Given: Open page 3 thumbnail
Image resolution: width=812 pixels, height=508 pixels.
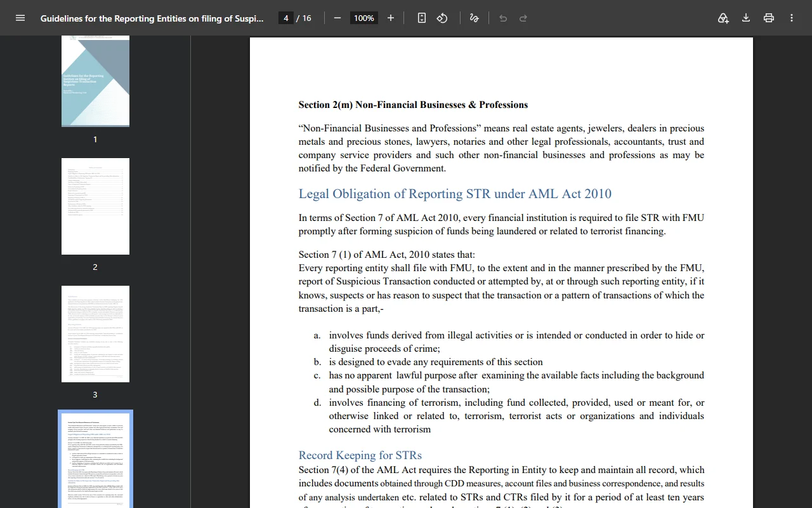Looking at the screenshot, I should point(95,334).
